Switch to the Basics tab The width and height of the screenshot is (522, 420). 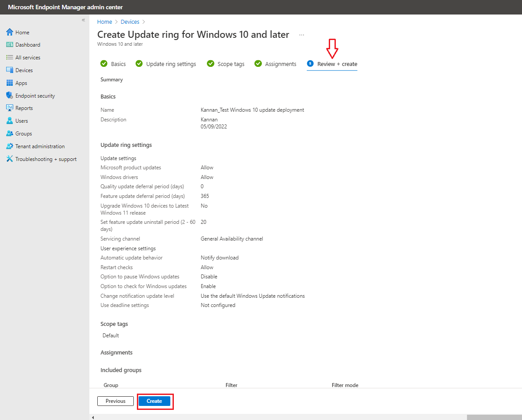[x=113, y=64]
